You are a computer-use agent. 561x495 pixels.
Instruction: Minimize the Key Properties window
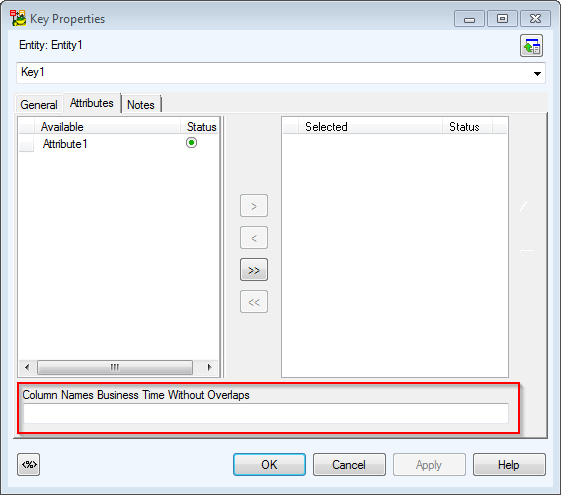point(469,19)
